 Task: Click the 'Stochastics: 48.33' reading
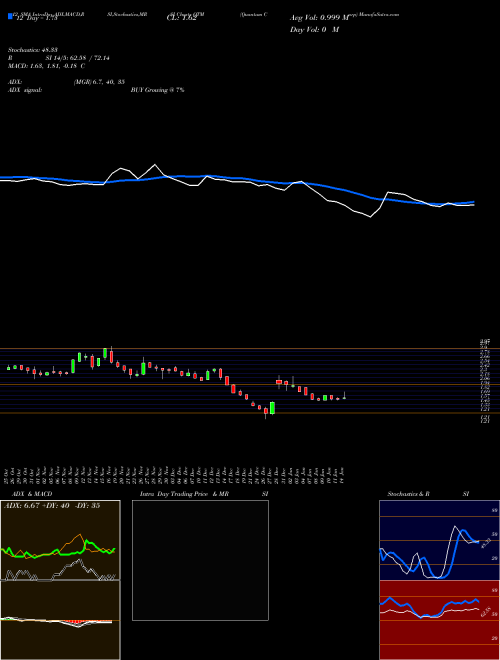click(33, 50)
